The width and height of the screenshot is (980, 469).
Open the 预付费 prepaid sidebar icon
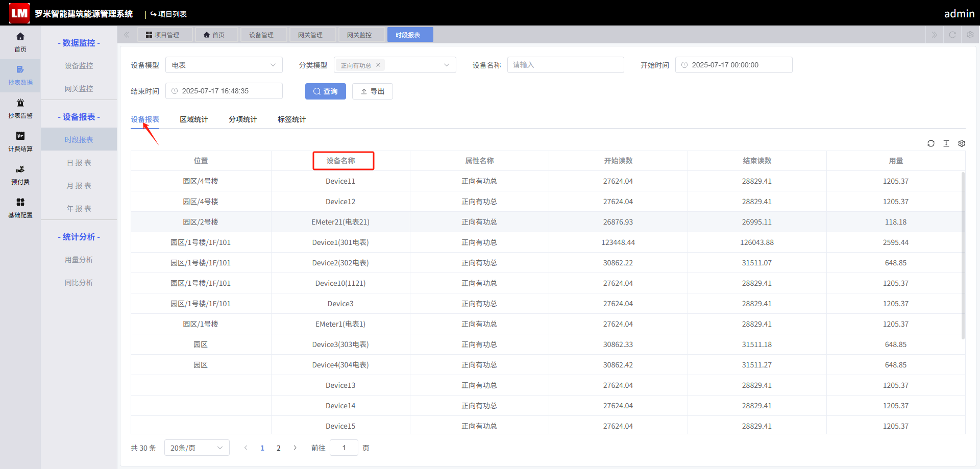(20, 175)
